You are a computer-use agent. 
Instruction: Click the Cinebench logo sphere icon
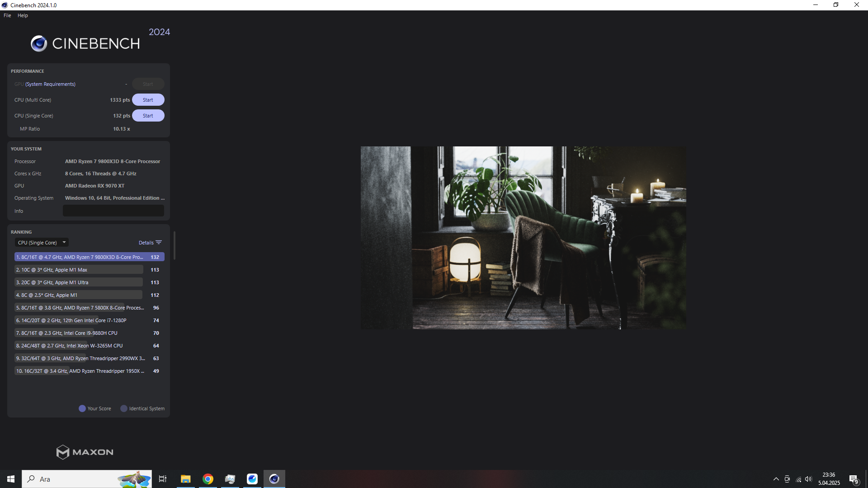(39, 43)
